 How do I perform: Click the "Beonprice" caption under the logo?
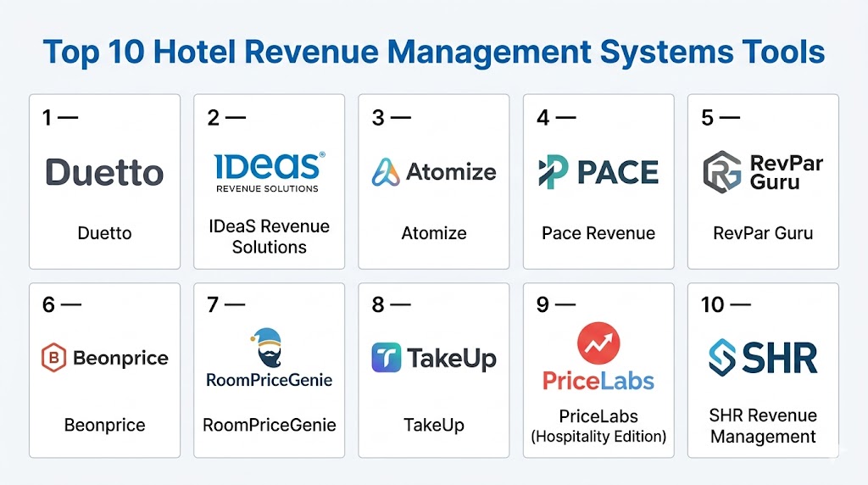tap(104, 425)
